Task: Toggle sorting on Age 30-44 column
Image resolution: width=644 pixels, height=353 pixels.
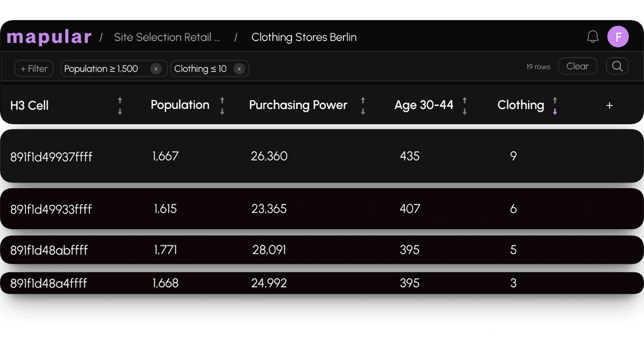Action: tap(465, 106)
